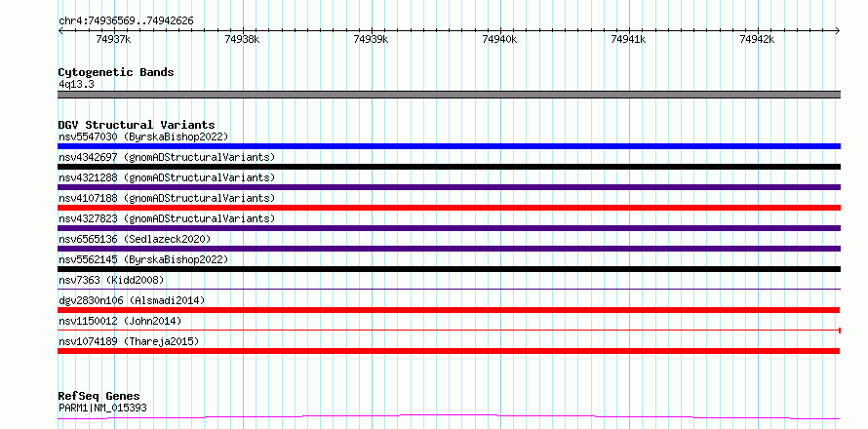Click the red nsv1074189 variant bar
868x429 pixels.
tap(449, 351)
